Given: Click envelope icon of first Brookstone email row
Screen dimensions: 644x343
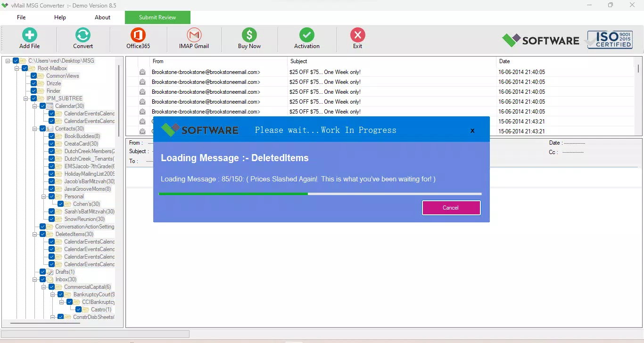Looking at the screenshot, I should pyautogui.click(x=142, y=72).
